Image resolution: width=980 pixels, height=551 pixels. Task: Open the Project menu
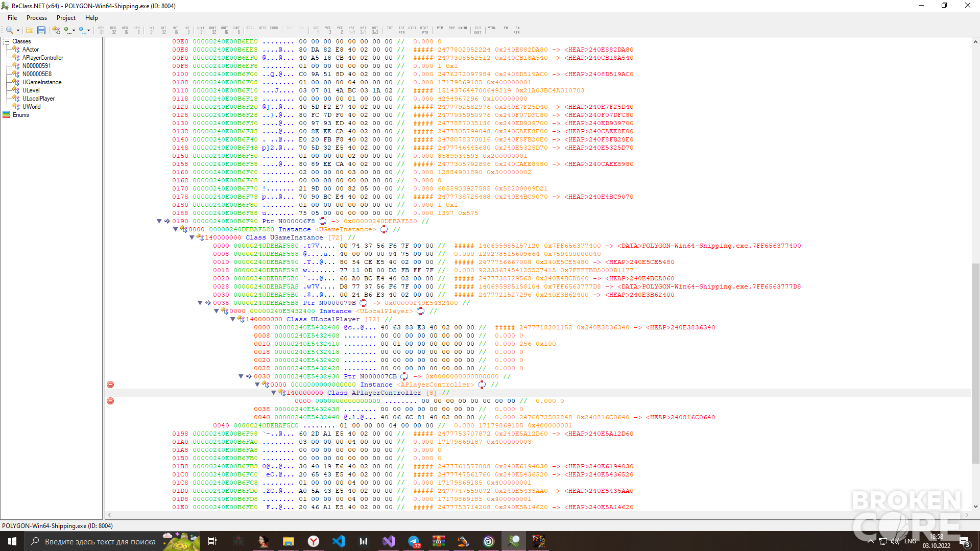tap(66, 18)
